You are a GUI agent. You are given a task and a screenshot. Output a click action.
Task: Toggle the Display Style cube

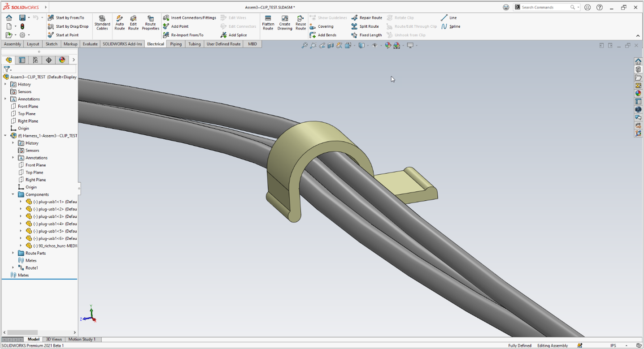point(361,45)
